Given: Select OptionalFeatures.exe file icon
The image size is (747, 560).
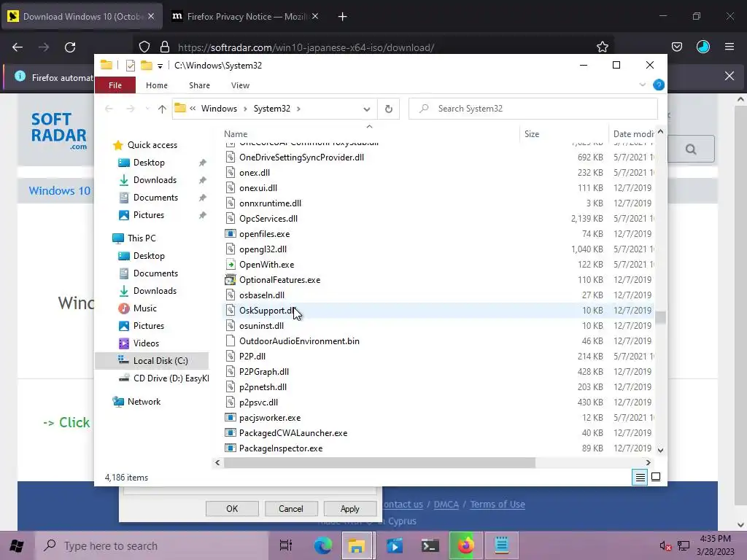Looking at the screenshot, I should [x=231, y=279].
